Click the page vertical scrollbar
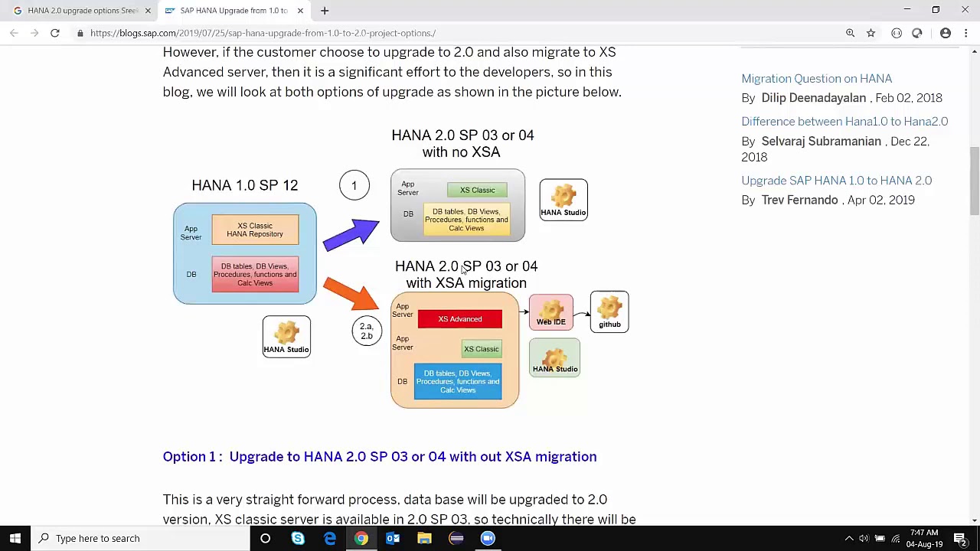 tap(974, 181)
